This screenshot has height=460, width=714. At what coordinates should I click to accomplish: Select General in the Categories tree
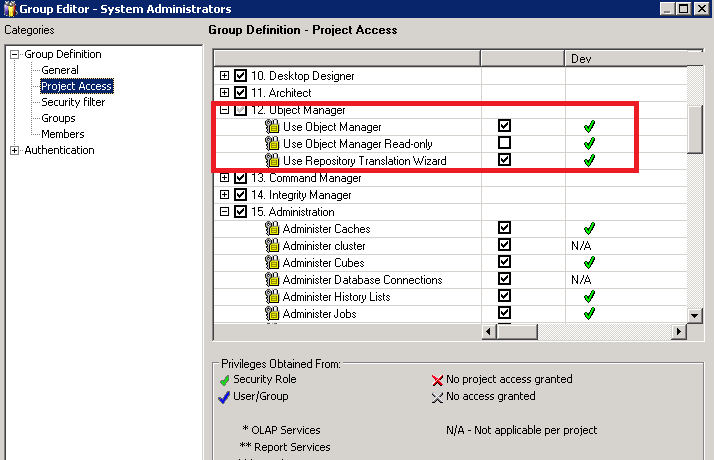point(60,70)
